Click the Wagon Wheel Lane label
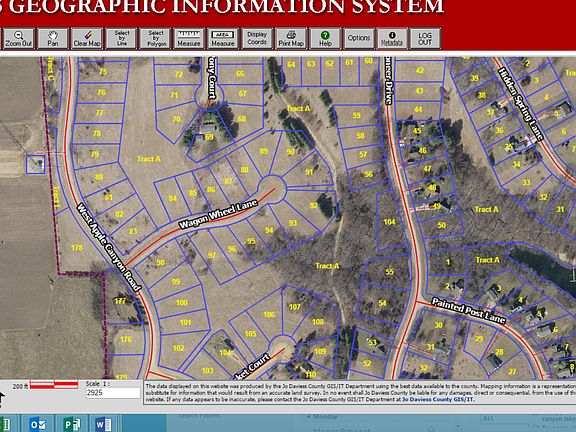 click(218, 214)
